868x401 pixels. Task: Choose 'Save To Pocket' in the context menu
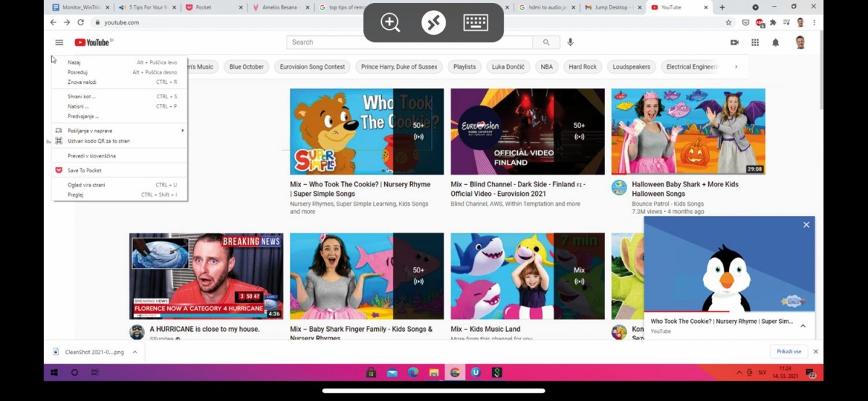click(x=119, y=171)
